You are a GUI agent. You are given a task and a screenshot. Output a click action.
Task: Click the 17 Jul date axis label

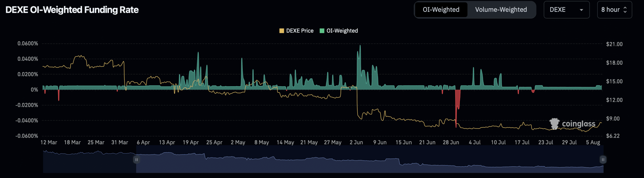pyautogui.click(x=522, y=142)
